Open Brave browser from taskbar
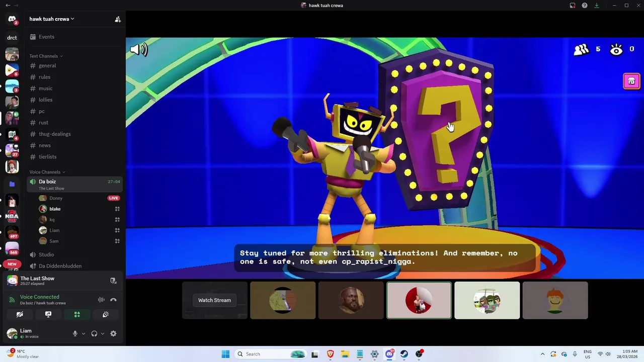The image size is (644, 362). pos(330,354)
